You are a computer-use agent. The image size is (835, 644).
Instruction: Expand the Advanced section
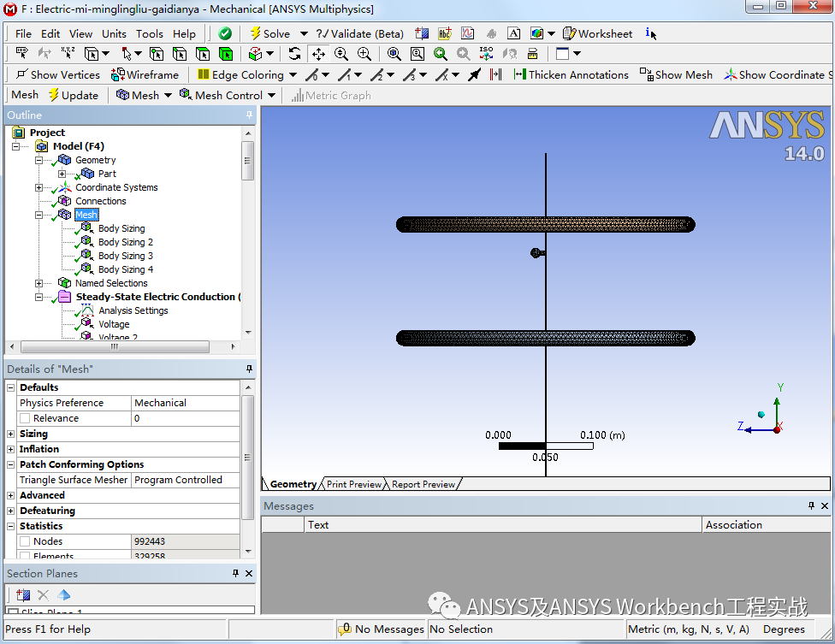pos(10,495)
